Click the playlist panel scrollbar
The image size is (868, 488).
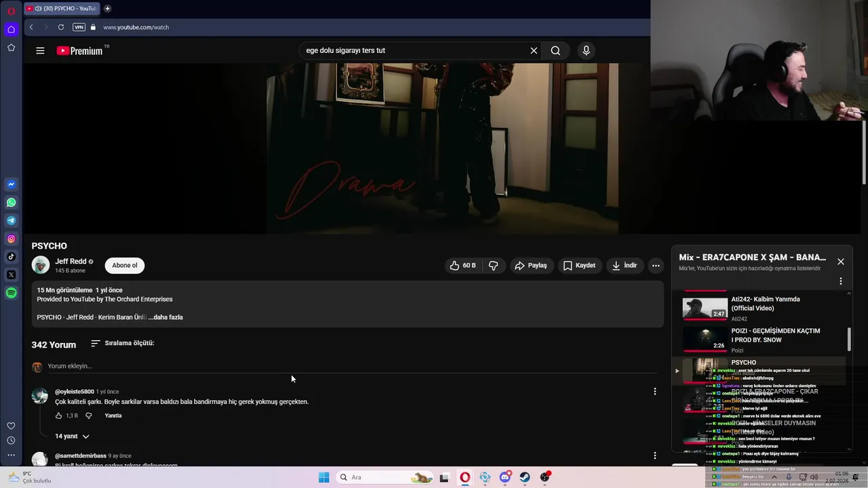[849, 340]
